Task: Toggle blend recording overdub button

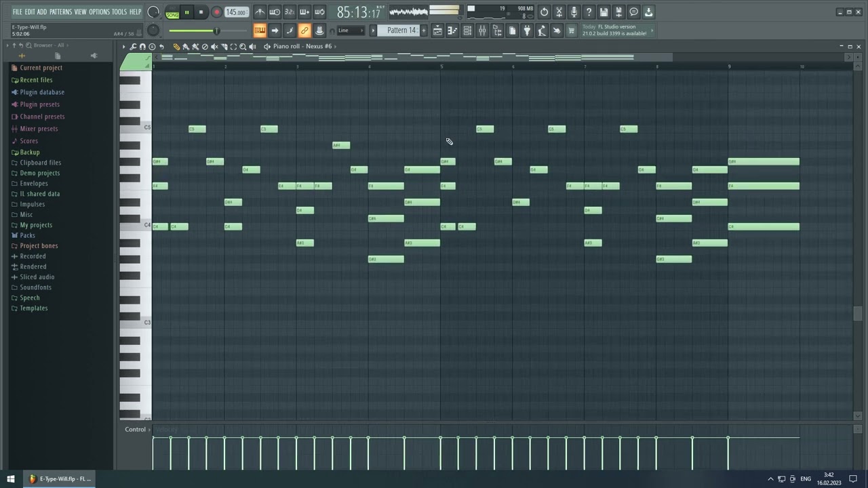Action: click(304, 12)
